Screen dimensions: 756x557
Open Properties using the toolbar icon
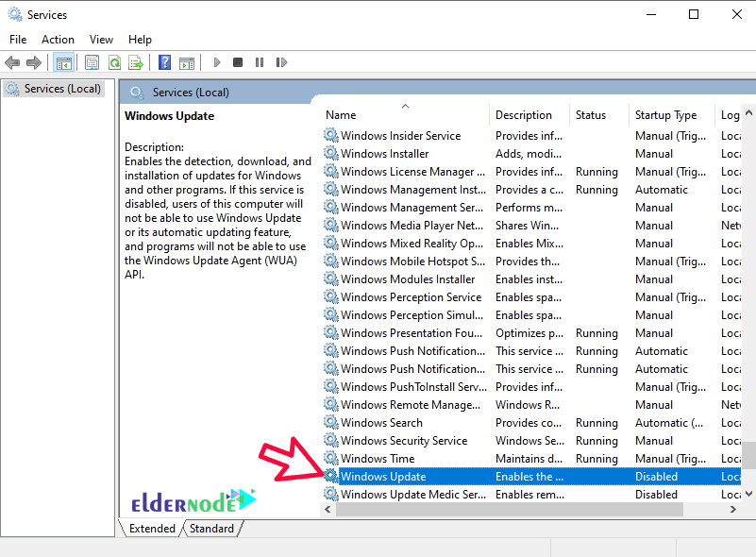click(90, 62)
